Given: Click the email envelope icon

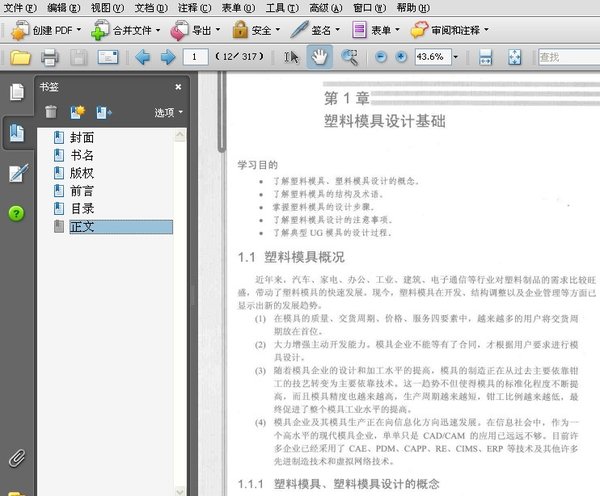Looking at the screenshot, I should pos(108,57).
